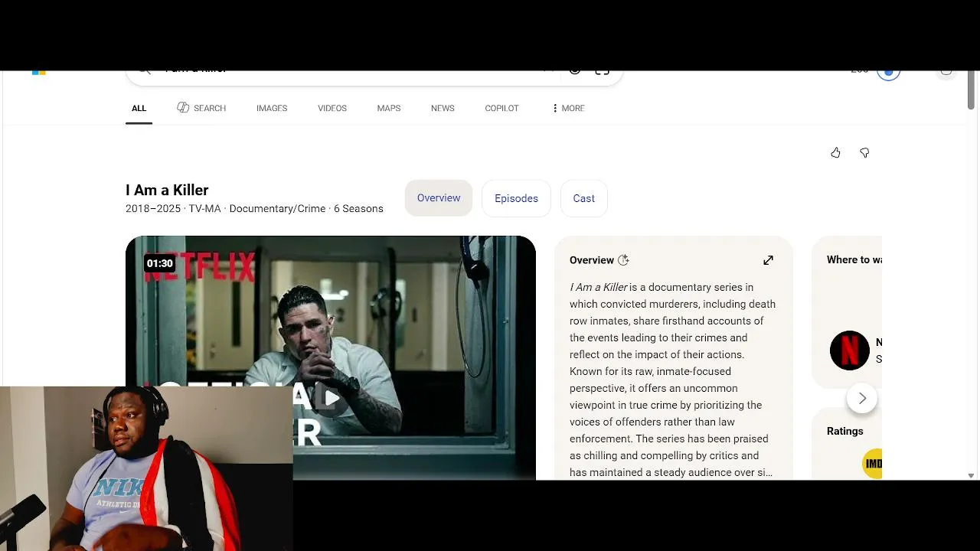The height and width of the screenshot is (551, 980).
Task: Open the COPILOT tab
Action: click(501, 108)
